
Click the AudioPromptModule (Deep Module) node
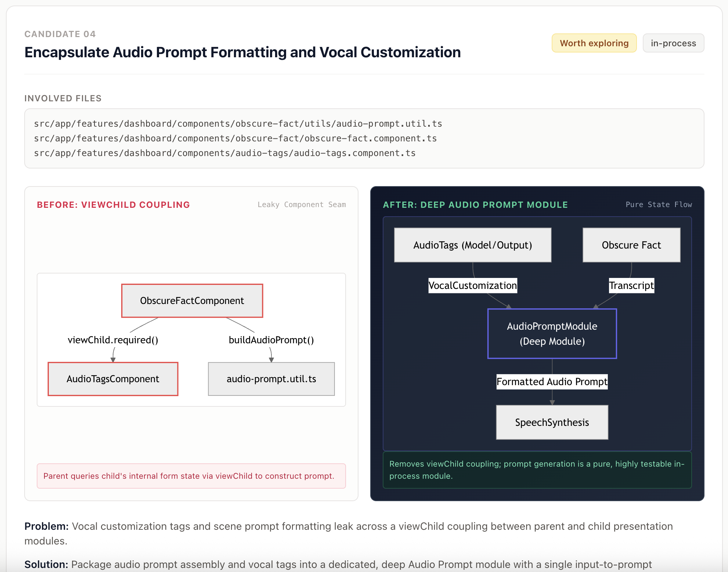click(x=552, y=334)
